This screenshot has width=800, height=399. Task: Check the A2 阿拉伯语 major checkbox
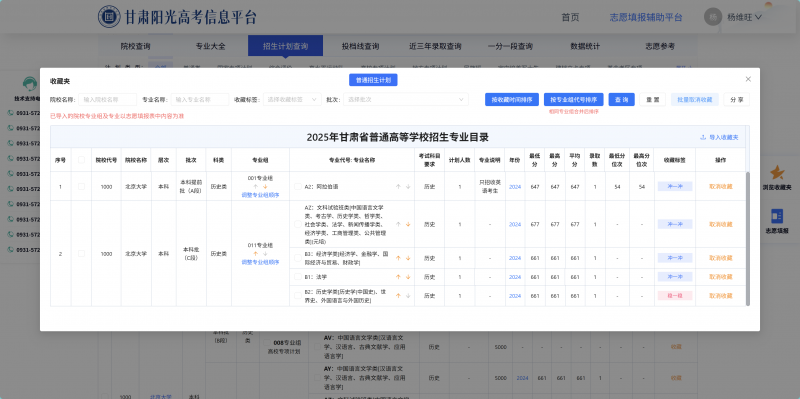click(297, 187)
